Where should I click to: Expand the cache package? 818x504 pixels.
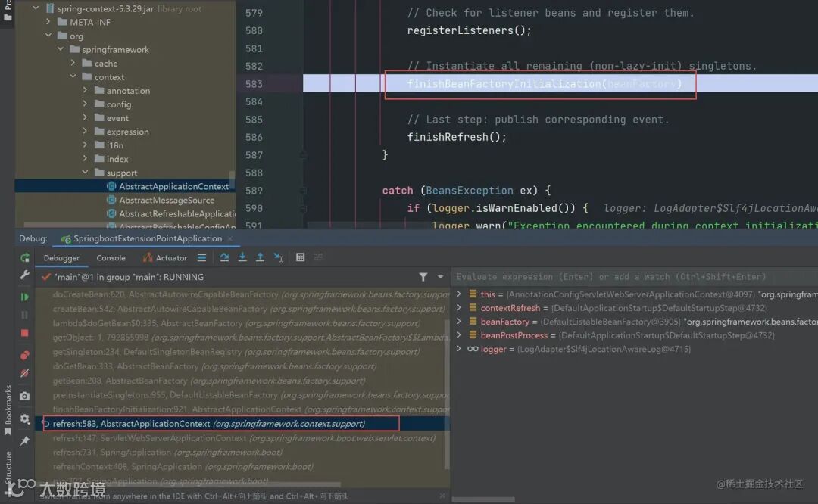coord(73,63)
